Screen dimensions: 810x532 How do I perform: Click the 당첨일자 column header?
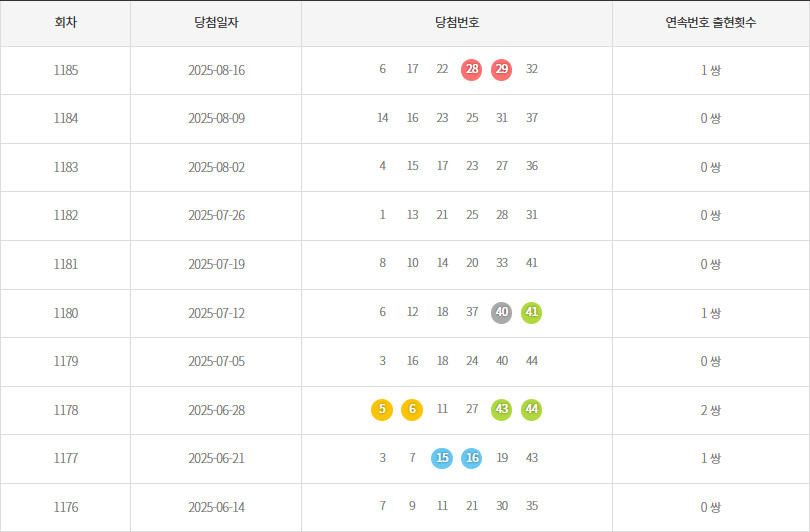click(x=216, y=23)
